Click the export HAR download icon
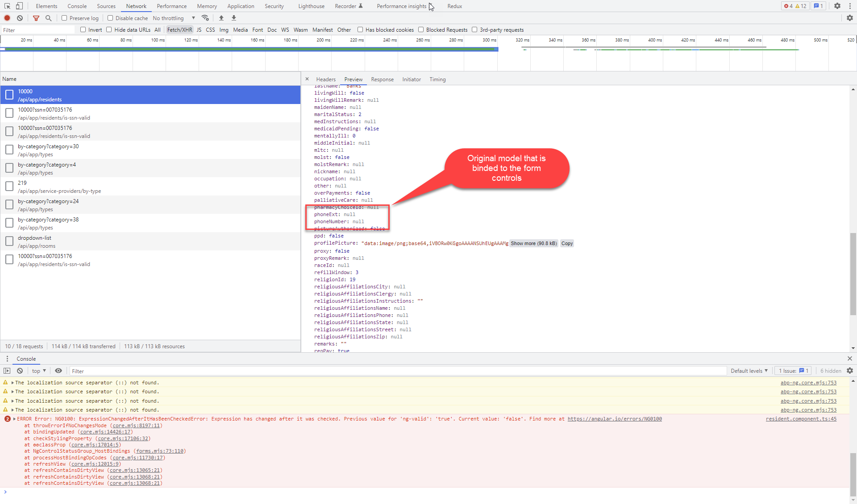This screenshot has width=857, height=504. (234, 18)
